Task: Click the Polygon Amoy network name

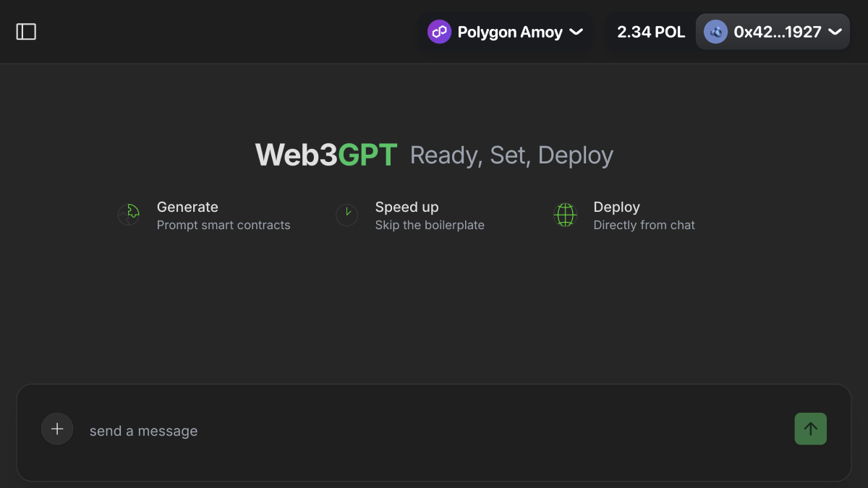Action: pyautogui.click(x=509, y=32)
